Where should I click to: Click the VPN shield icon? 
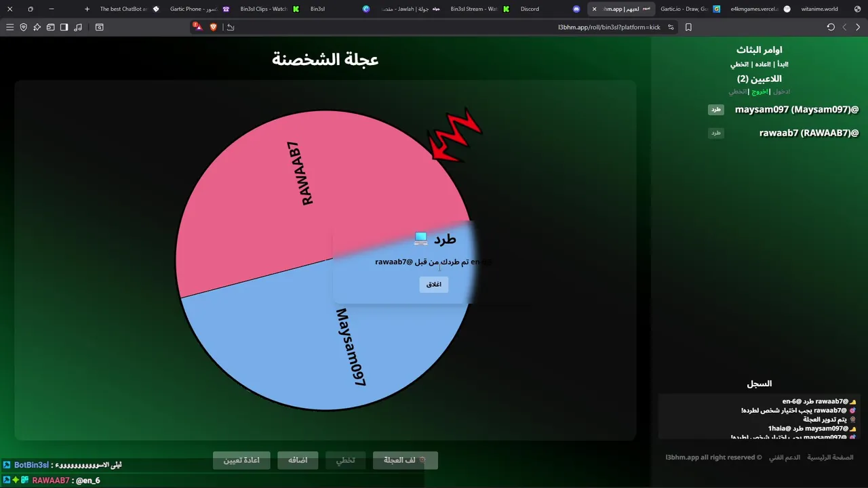point(23,27)
